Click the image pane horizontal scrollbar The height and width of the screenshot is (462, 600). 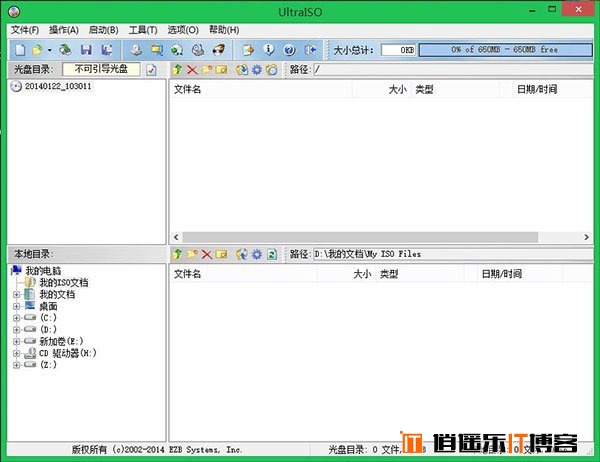pos(360,237)
